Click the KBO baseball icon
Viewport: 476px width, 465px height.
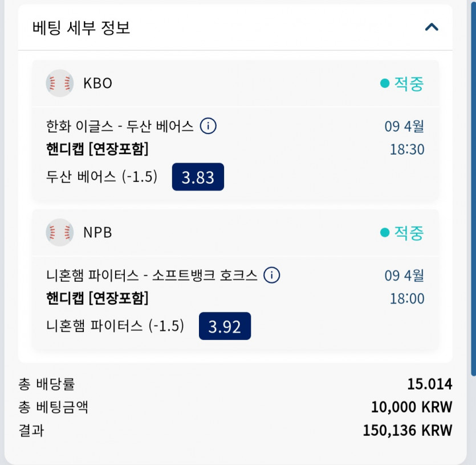click(59, 83)
